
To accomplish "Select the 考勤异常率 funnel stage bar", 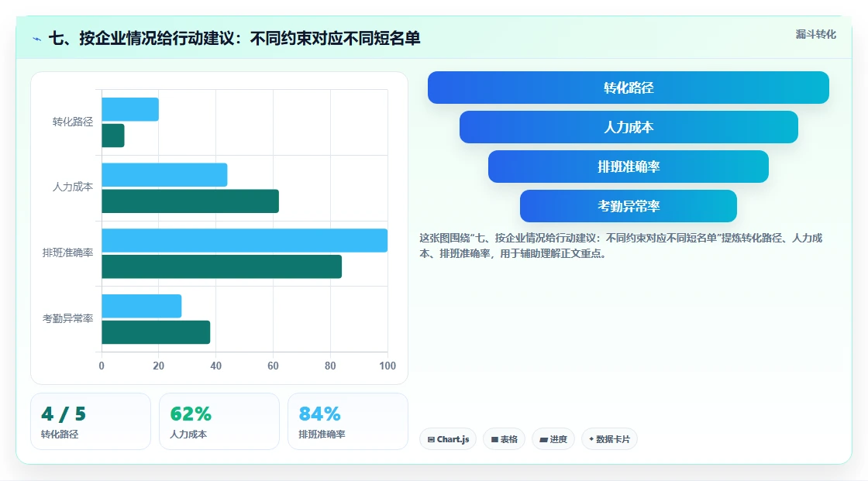I will click(x=629, y=206).
